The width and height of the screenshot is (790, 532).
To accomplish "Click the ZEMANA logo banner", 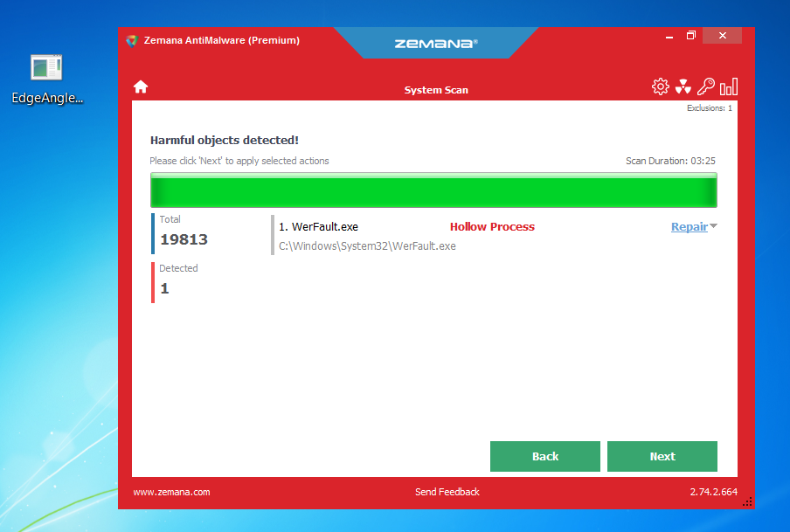I will (x=436, y=44).
